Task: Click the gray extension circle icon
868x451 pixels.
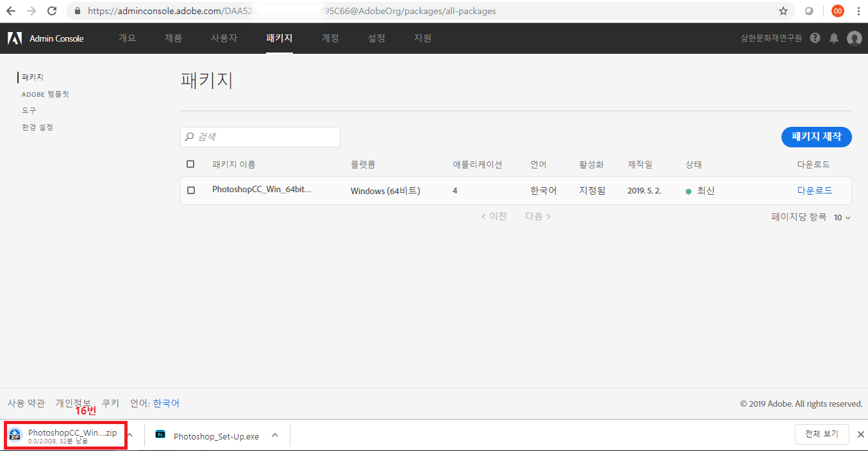Action: coord(809,11)
